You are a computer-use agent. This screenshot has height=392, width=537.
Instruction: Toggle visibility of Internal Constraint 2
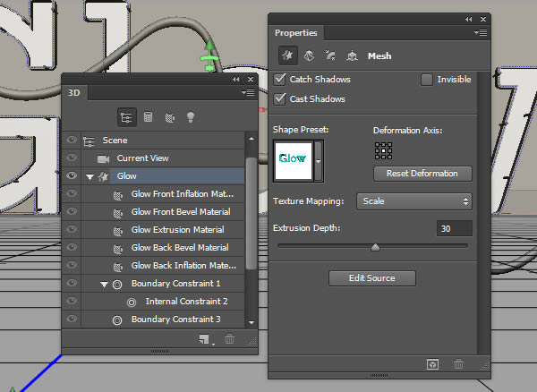pyautogui.click(x=72, y=301)
